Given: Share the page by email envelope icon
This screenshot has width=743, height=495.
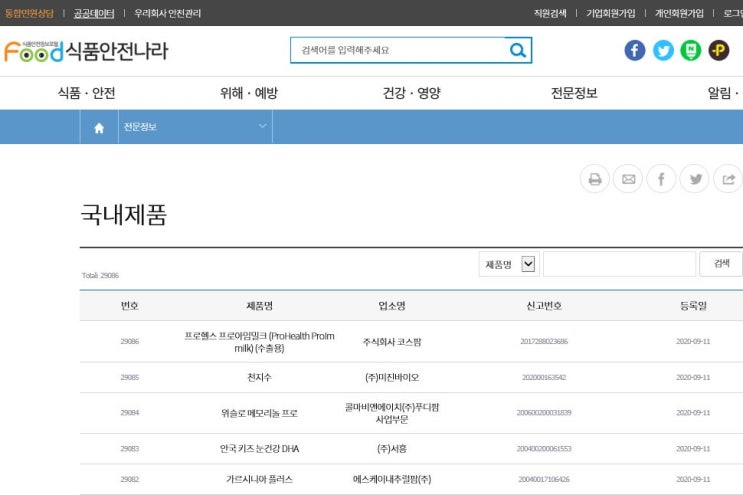Looking at the screenshot, I should [x=628, y=179].
